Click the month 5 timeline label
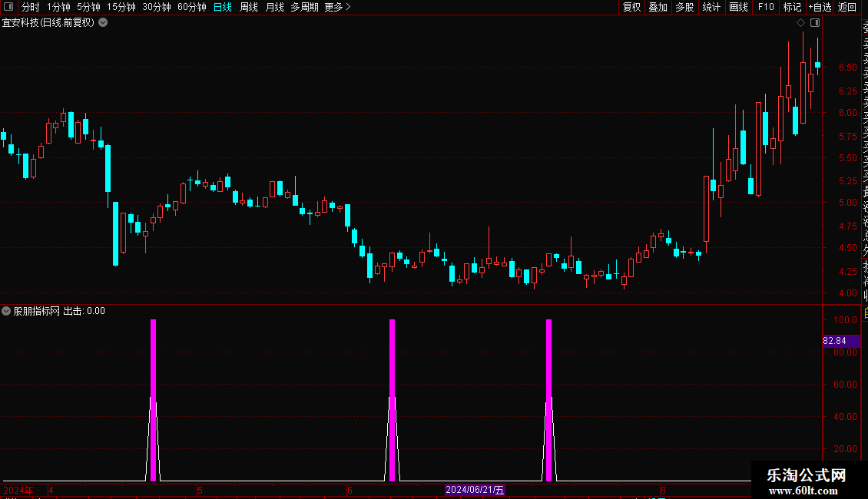This screenshot has height=499, width=868. point(200,490)
